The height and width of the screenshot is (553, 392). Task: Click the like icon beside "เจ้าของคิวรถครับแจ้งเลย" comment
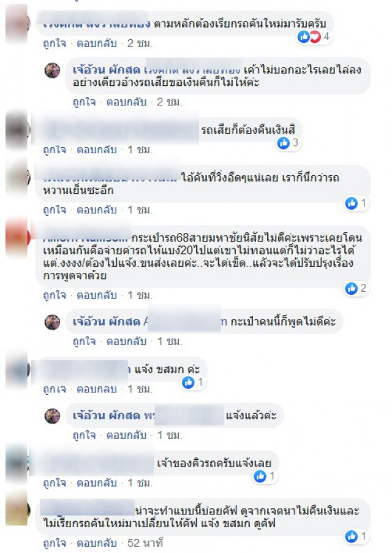260,476
